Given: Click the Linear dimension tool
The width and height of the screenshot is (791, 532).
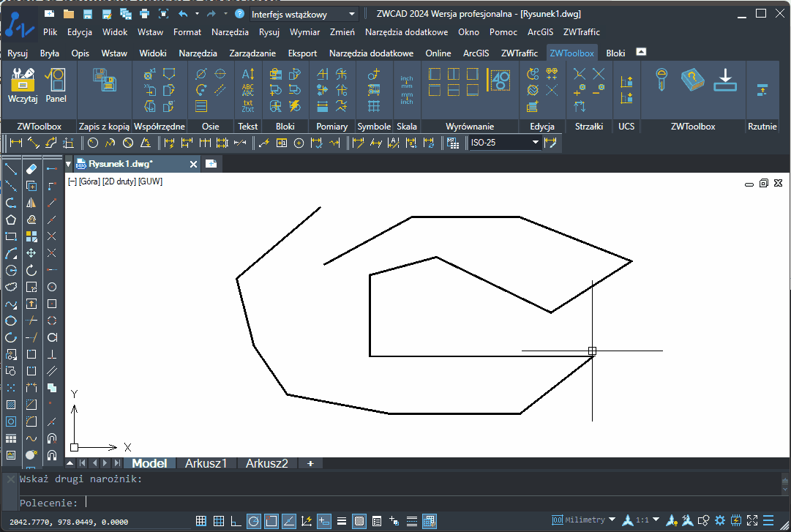Looking at the screenshot, I should [16, 143].
